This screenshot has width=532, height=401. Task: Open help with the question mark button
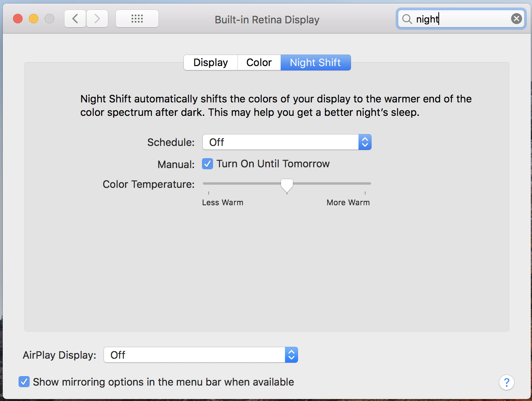[x=506, y=382]
